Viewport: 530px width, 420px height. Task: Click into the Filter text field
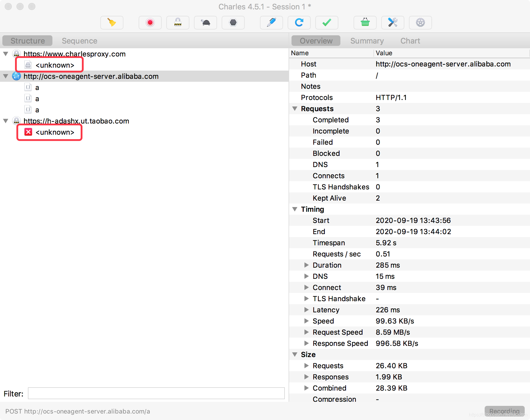click(x=156, y=393)
